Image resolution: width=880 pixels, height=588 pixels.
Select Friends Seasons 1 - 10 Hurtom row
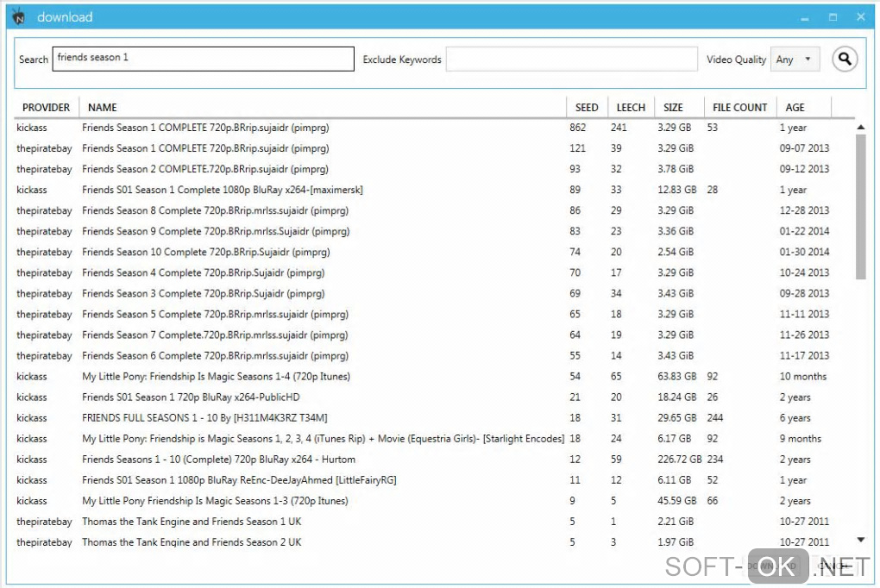tap(434, 460)
